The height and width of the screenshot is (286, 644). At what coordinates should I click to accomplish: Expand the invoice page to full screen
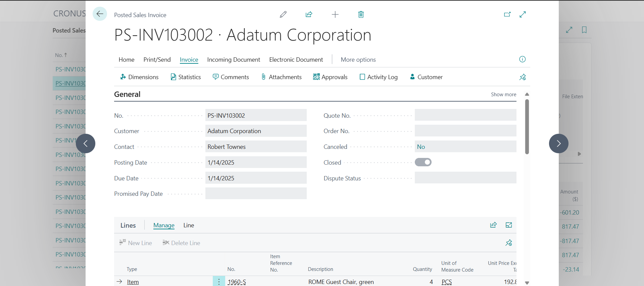pyautogui.click(x=523, y=14)
